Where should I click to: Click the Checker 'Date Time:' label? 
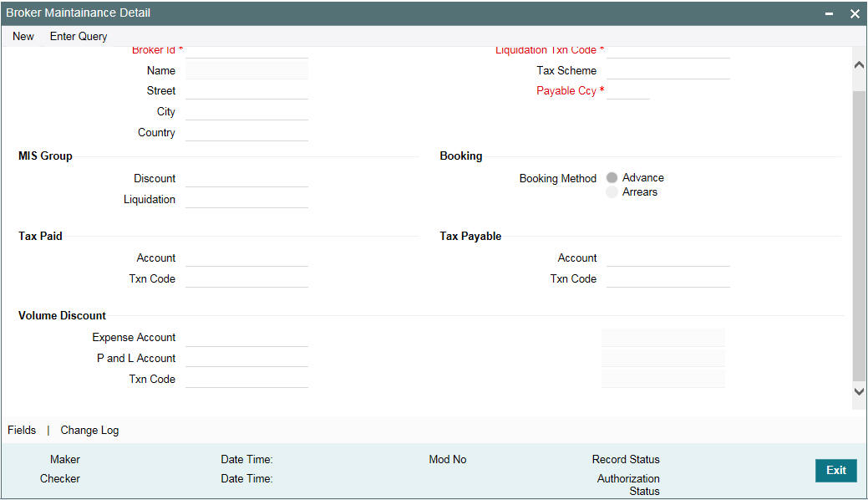pyautogui.click(x=247, y=478)
